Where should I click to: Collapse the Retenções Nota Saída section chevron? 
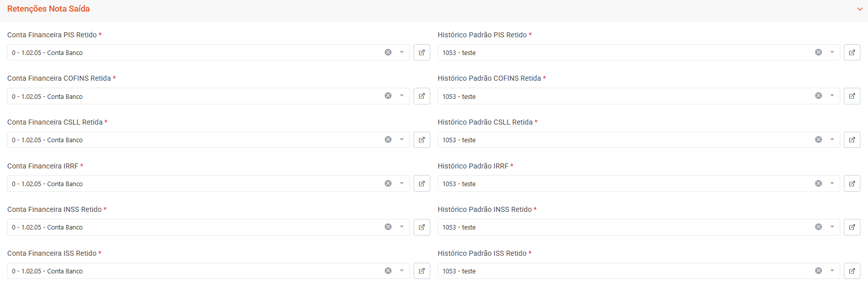(x=860, y=9)
